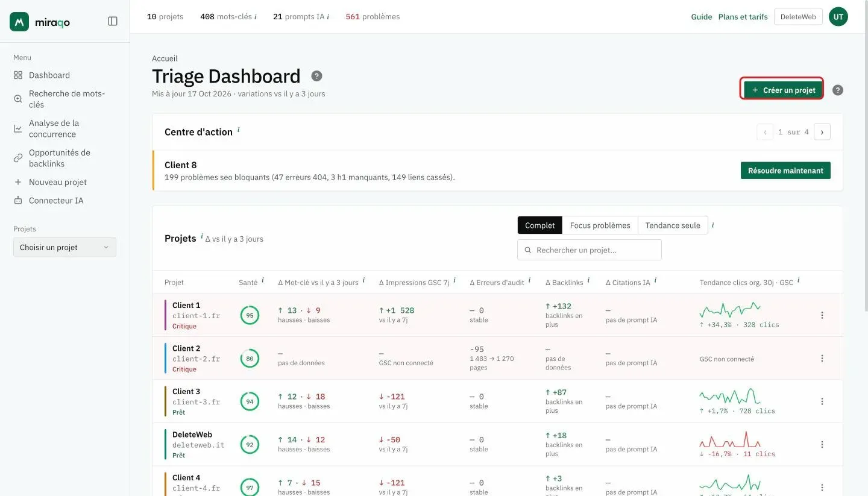Open the DeleteWeb project name in table
868x496 pixels.
pyautogui.click(x=192, y=435)
